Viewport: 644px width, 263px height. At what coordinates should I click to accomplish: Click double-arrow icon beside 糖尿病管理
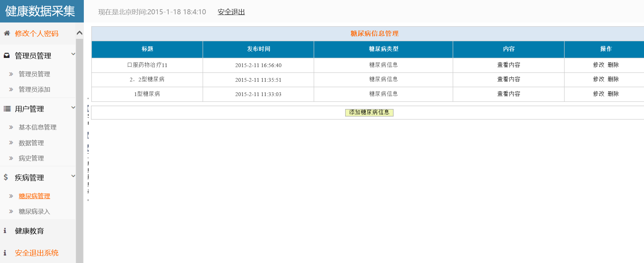pyautogui.click(x=11, y=196)
